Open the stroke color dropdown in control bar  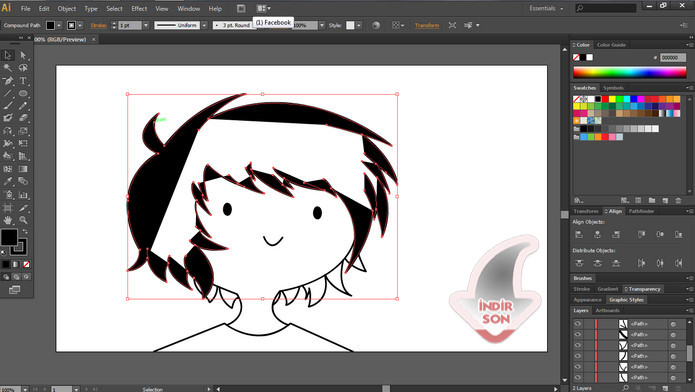(80, 25)
